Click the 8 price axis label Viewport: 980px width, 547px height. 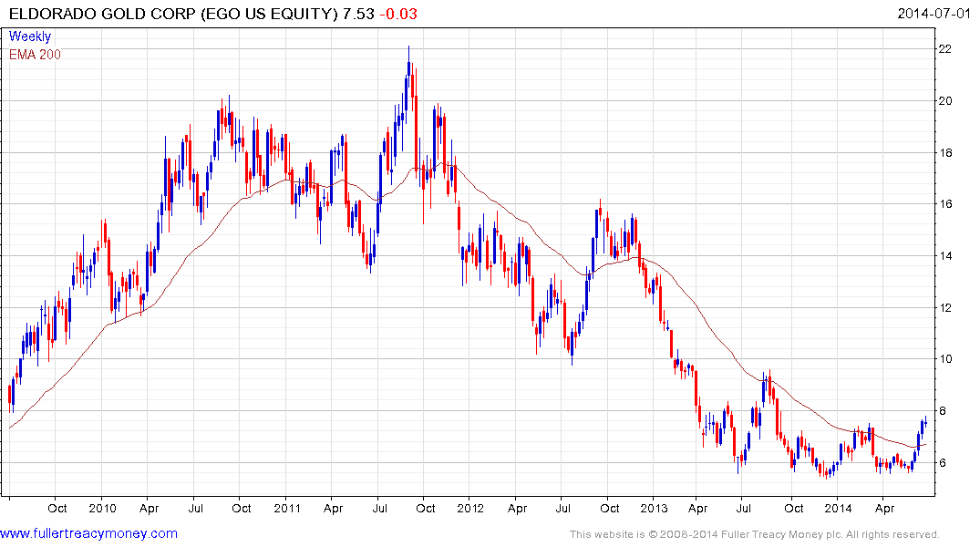coord(942,411)
